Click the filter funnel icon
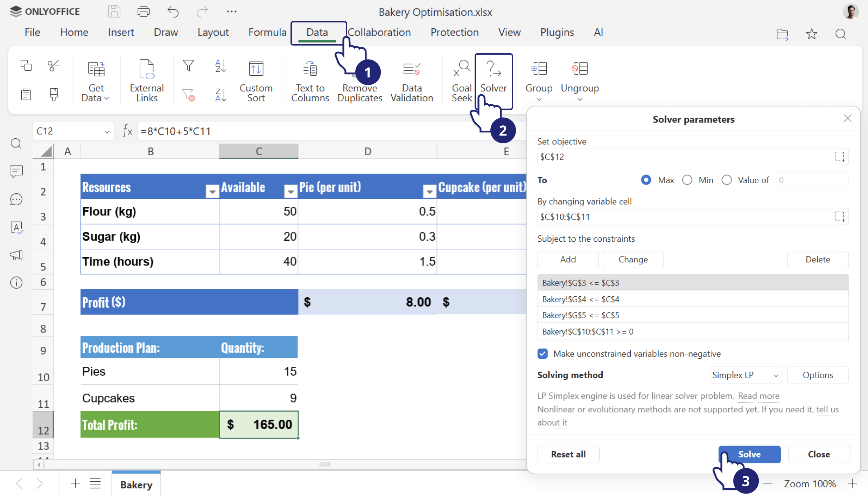The width and height of the screenshot is (868, 496). [188, 66]
